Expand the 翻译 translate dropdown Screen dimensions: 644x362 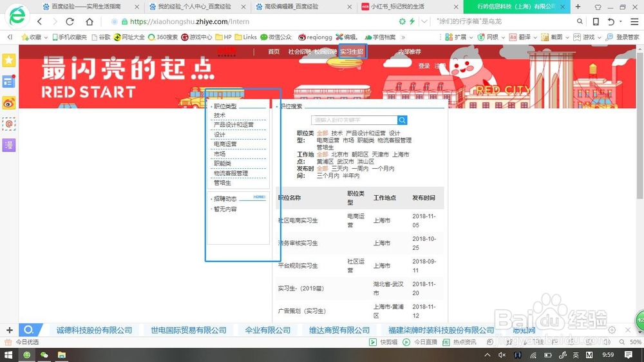(535, 37)
